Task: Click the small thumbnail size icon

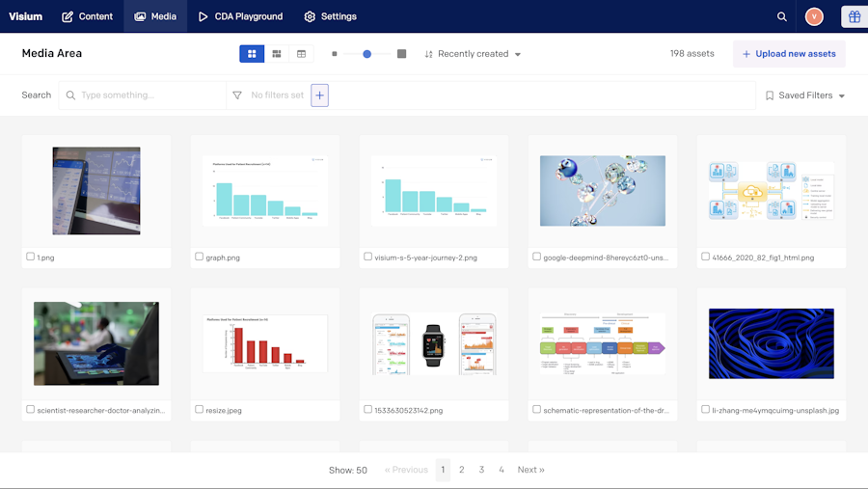Action: pos(335,54)
